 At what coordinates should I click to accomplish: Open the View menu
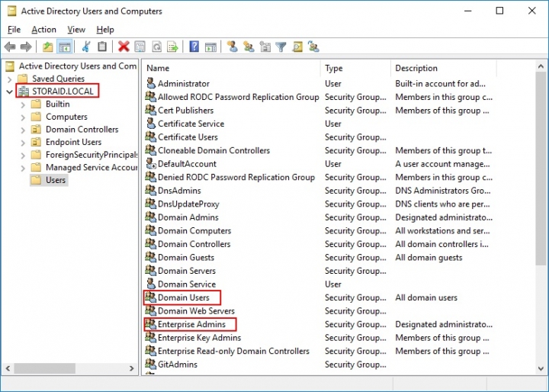pos(76,30)
